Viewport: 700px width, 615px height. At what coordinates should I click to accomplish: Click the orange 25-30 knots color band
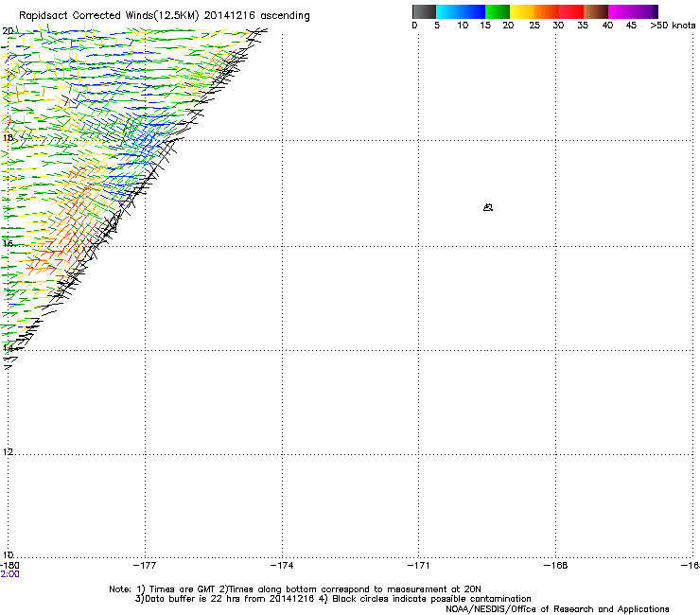[547, 11]
